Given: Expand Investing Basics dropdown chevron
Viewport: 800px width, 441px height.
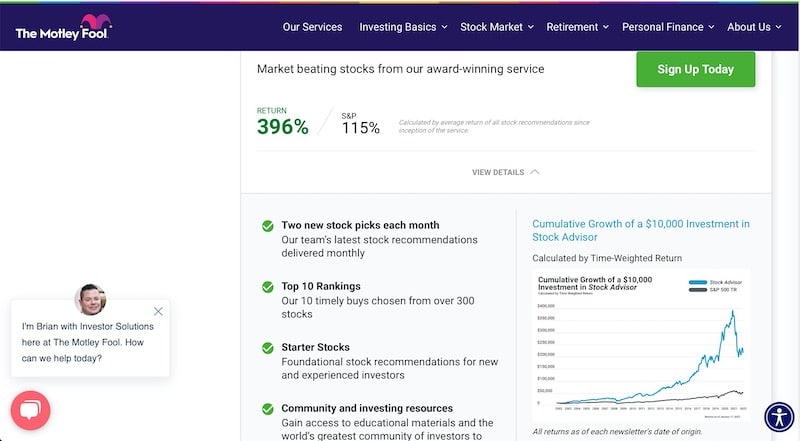Looking at the screenshot, I should point(444,27).
